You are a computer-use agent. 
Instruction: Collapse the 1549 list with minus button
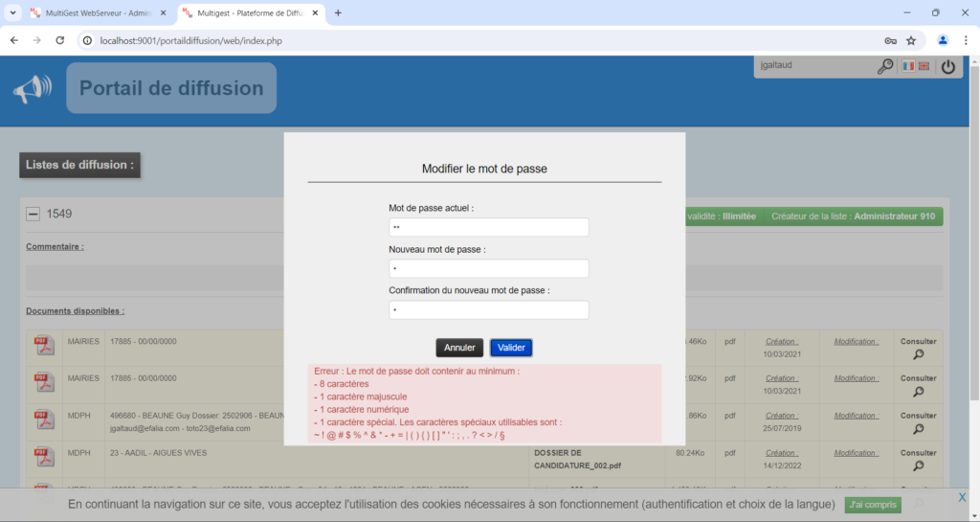point(33,215)
